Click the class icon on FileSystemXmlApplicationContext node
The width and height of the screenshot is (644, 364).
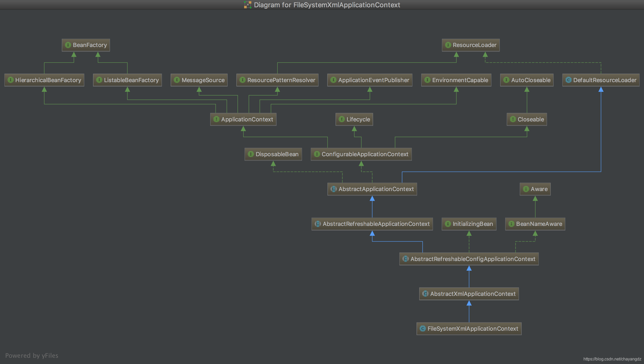423,329
